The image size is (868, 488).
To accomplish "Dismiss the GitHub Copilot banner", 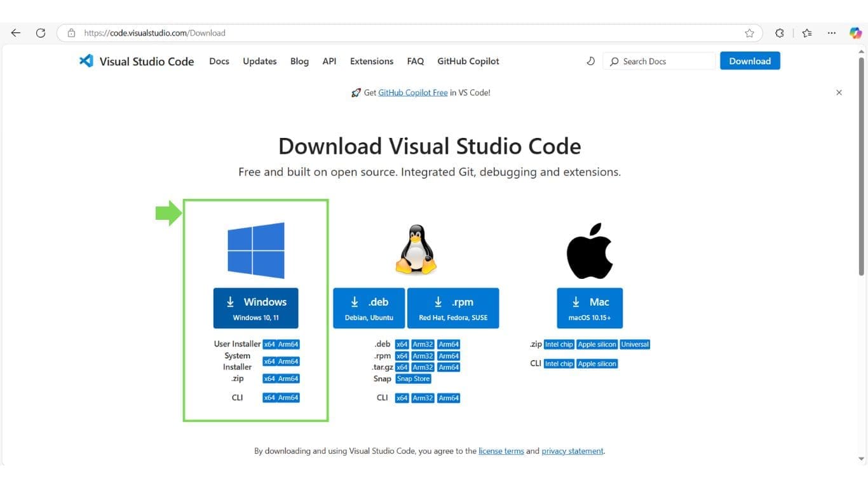I will point(839,93).
